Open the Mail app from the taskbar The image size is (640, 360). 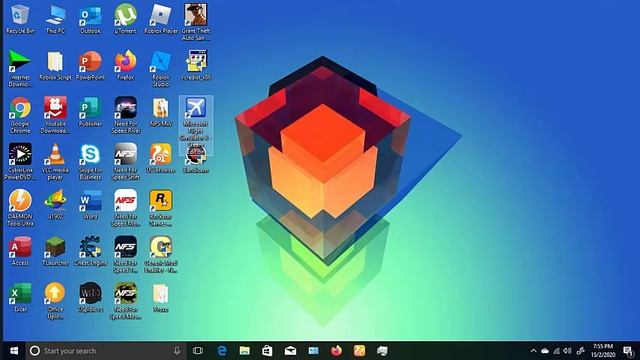tap(290, 351)
